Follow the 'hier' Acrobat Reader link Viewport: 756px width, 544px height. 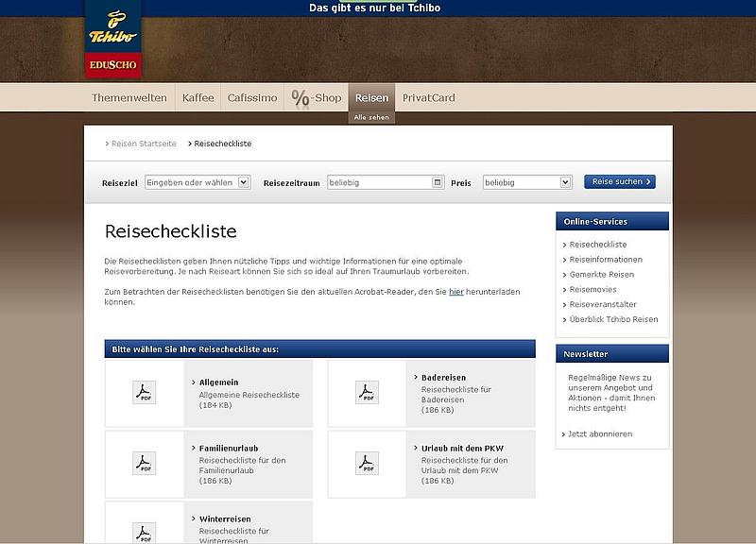pos(456,292)
